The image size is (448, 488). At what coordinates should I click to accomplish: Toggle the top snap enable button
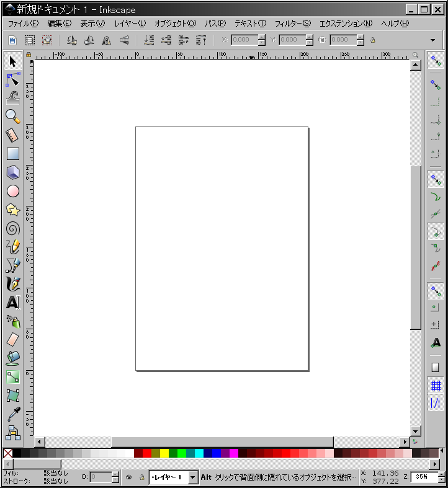click(x=436, y=61)
